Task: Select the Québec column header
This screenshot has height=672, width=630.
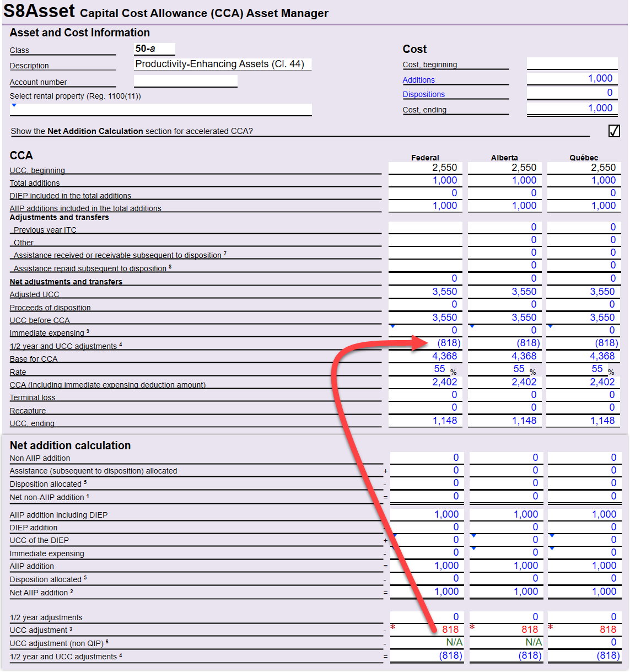Action: point(583,157)
